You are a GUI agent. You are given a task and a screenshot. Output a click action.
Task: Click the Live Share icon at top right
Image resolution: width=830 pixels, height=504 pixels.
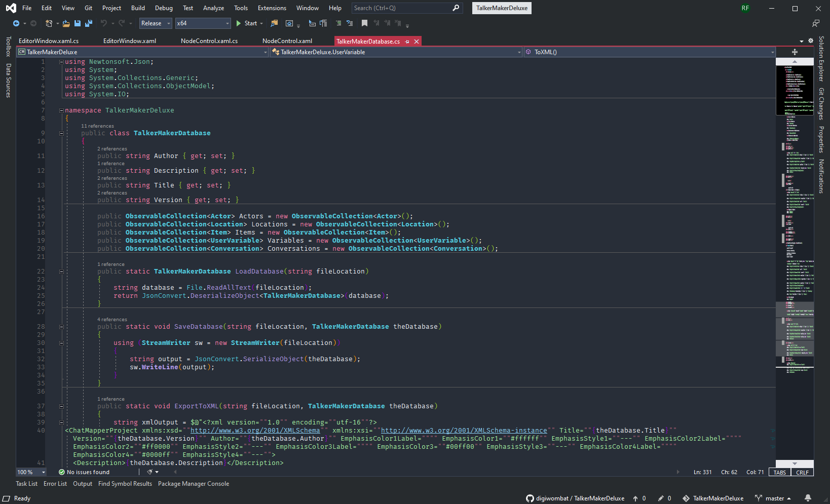(x=815, y=23)
